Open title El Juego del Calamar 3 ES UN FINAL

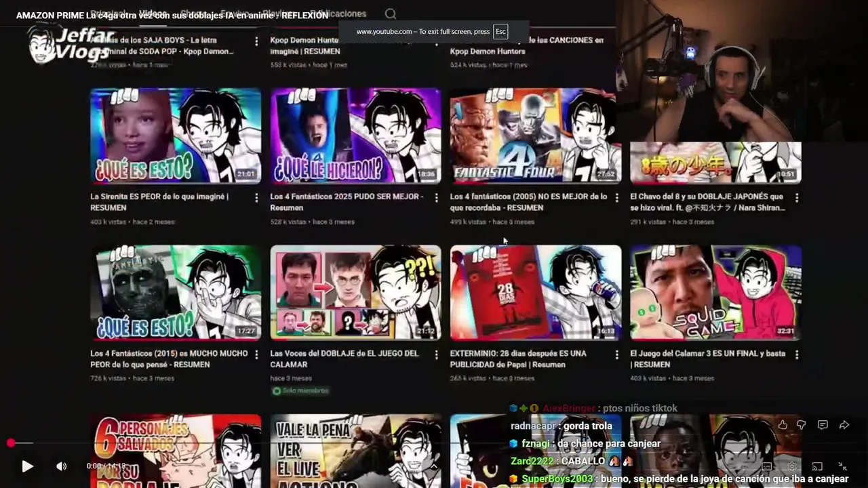pos(707,359)
